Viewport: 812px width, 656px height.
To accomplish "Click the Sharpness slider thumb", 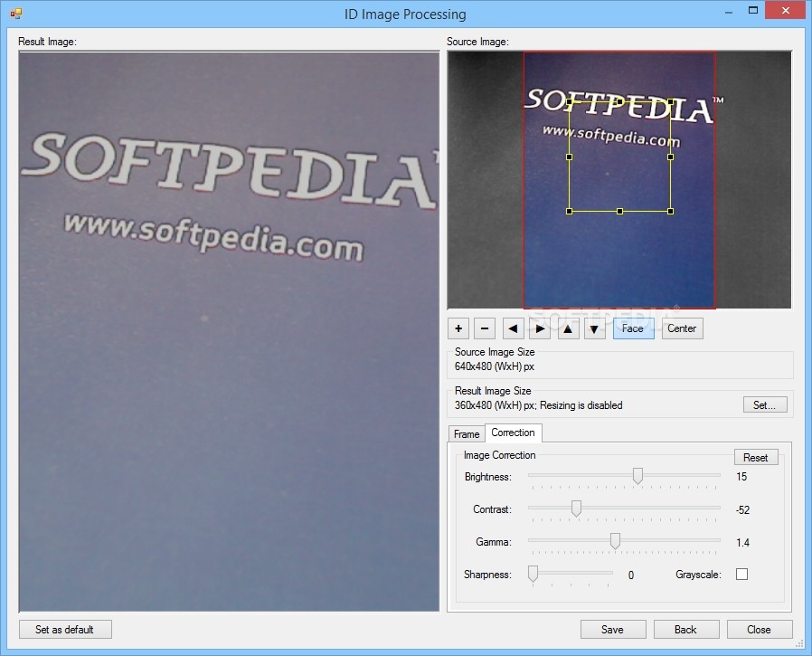I will click(x=533, y=574).
